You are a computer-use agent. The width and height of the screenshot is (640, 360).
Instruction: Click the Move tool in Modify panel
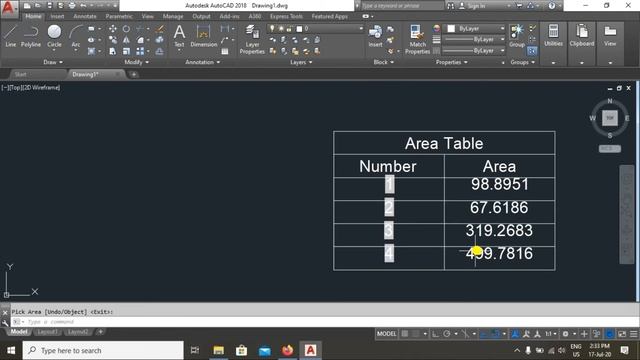(x=113, y=29)
